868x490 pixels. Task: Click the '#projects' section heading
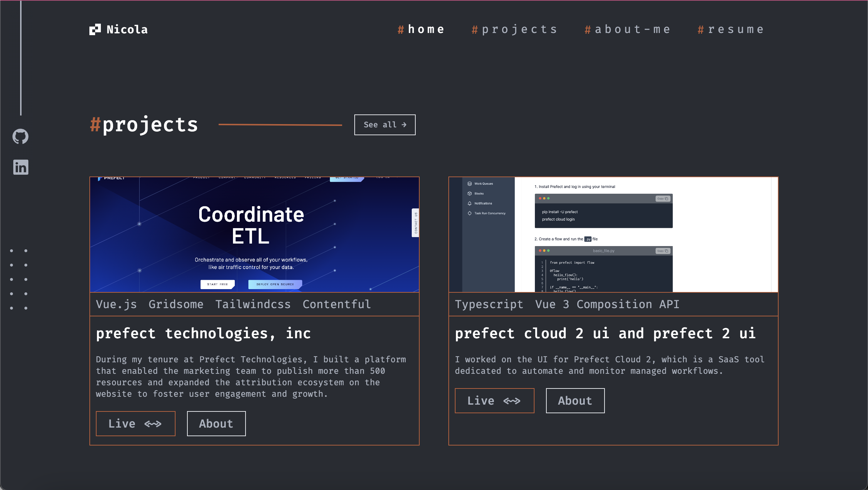144,125
